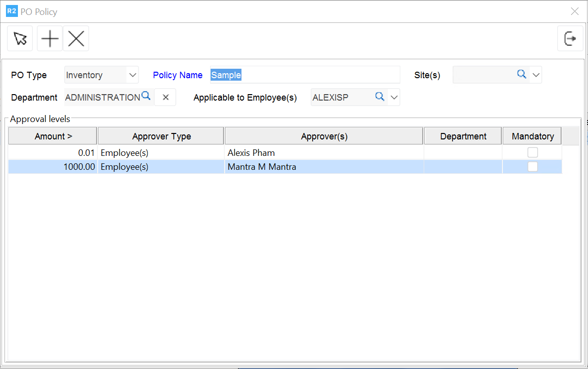
Task: Open the PO Type dropdown
Action: point(132,75)
